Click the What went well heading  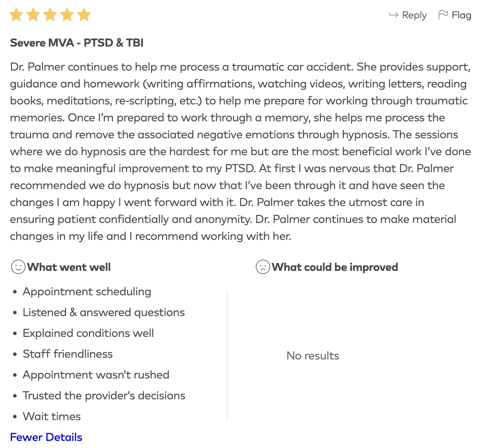69,267
